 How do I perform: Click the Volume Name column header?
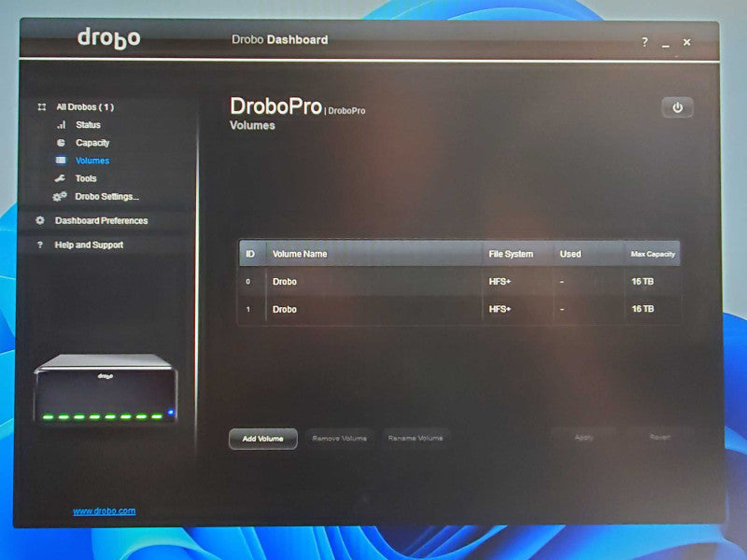tap(374, 254)
